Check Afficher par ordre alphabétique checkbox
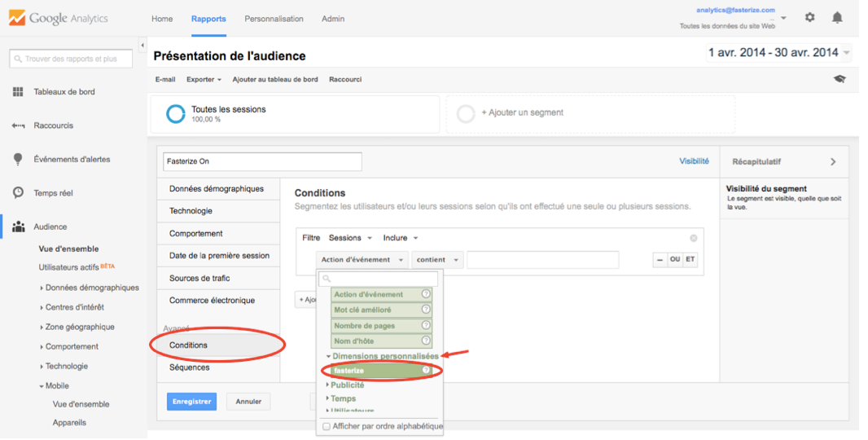Viewport: 868px width, 440px height. point(327,426)
